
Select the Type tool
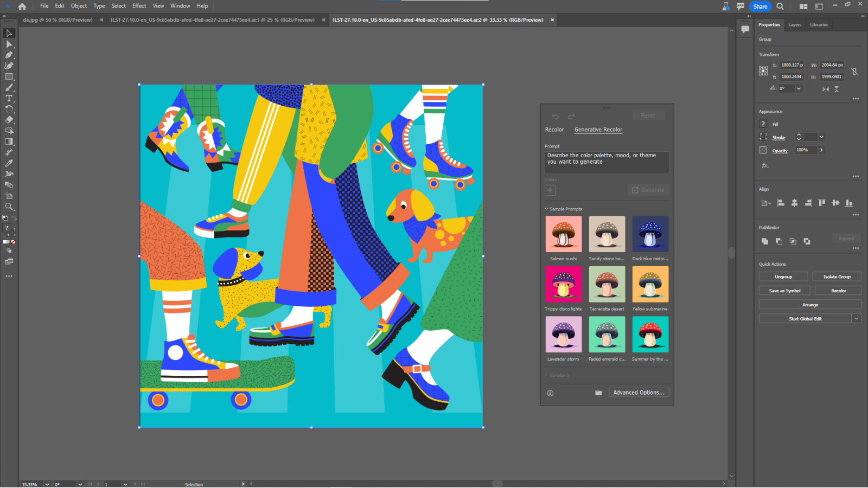9,98
